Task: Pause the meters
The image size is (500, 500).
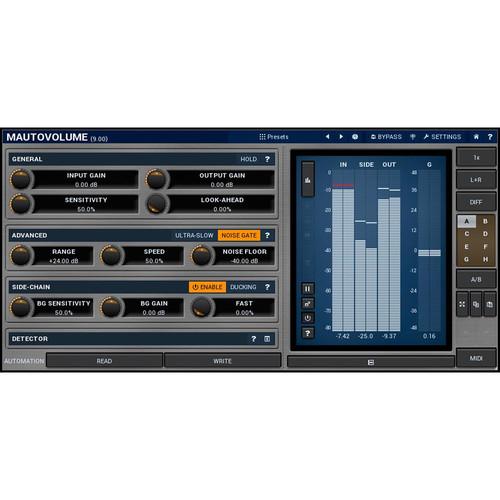Action: coord(308,289)
